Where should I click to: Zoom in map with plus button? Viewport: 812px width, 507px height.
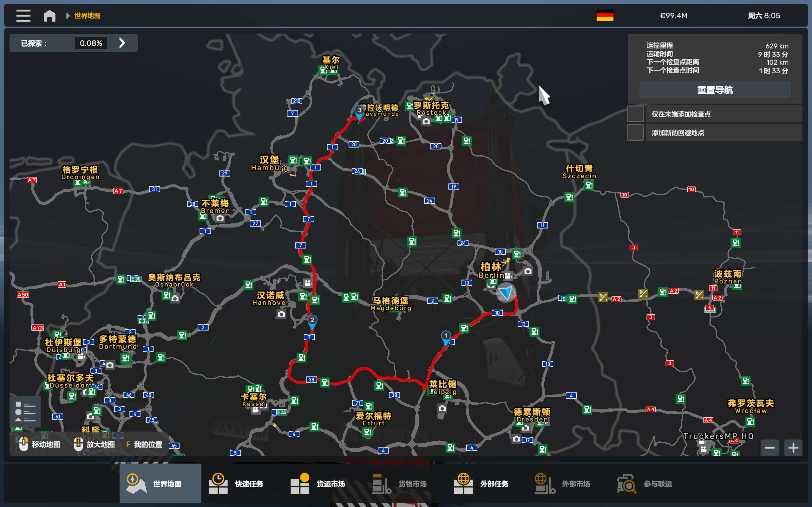tap(793, 448)
